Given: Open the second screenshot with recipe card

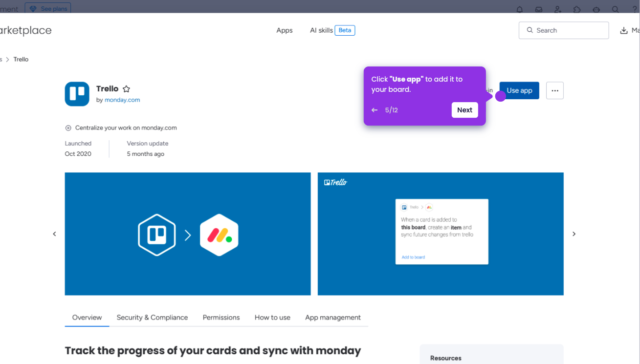Looking at the screenshot, I should coord(441,234).
